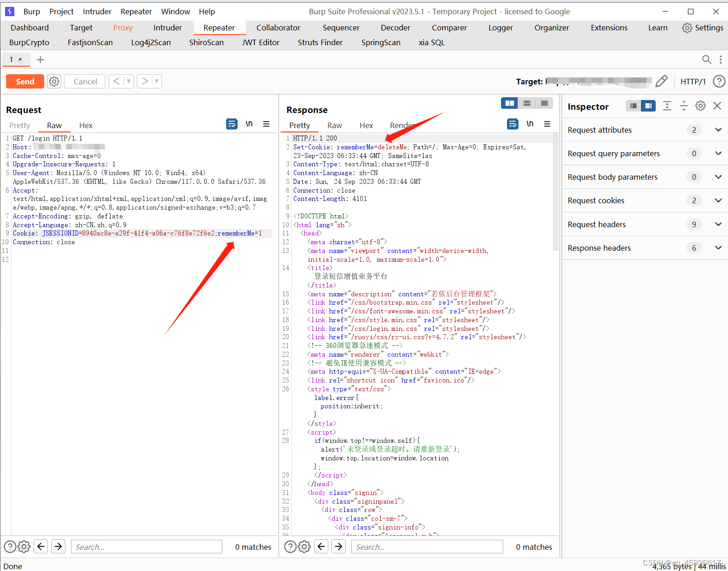Image resolution: width=728 pixels, height=571 pixels.
Task: Jump to previous request search match
Action: pyautogui.click(x=41, y=547)
